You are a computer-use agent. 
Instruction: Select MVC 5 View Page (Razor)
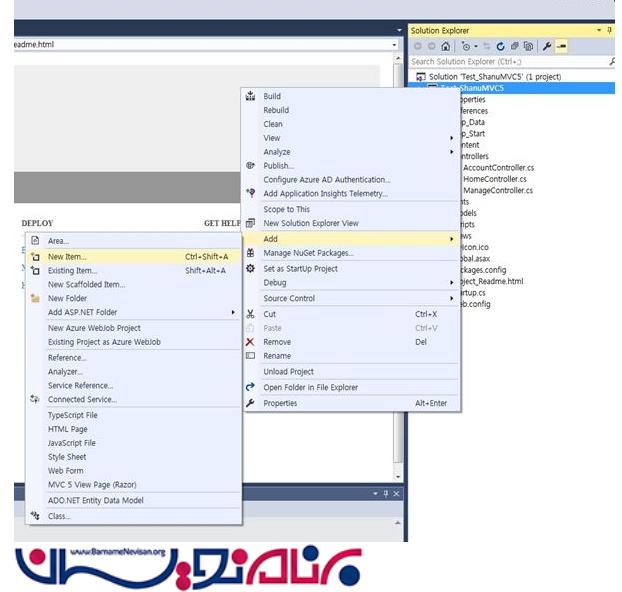coord(92,484)
